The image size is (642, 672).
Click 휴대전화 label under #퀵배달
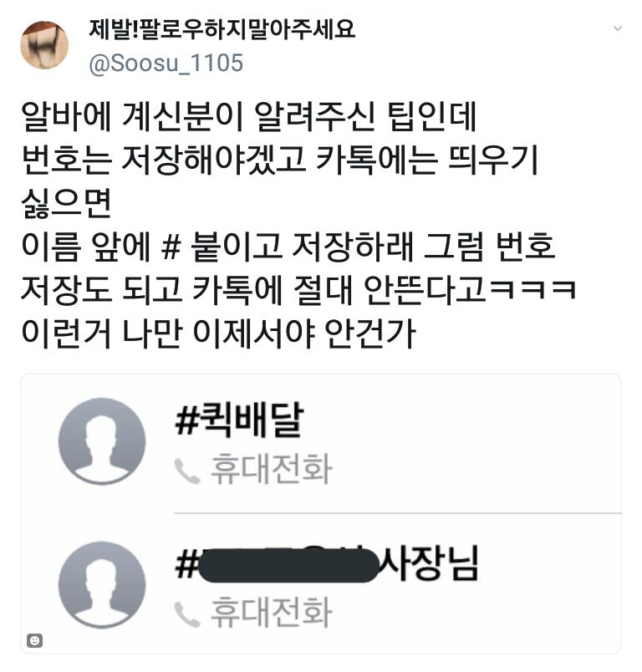coord(272,469)
